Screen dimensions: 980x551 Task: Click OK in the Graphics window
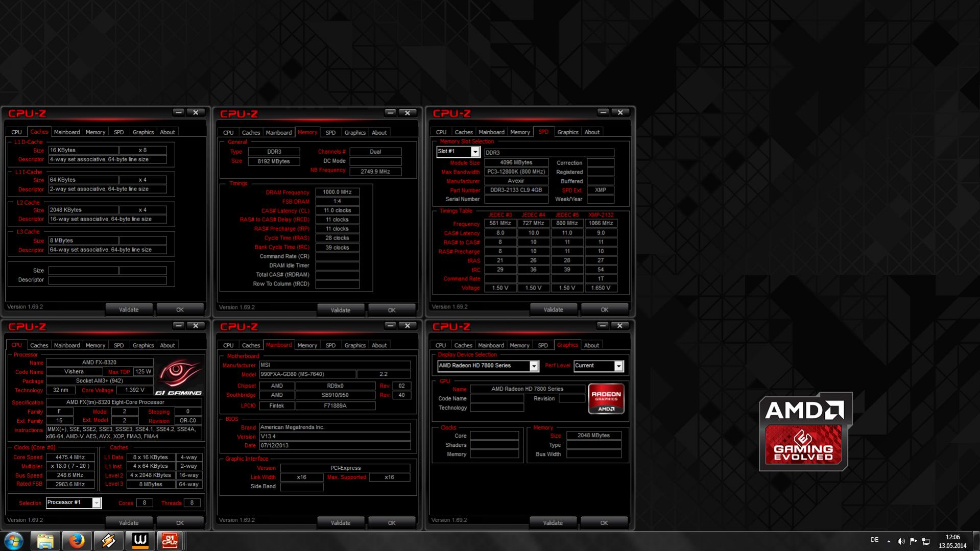coord(604,523)
